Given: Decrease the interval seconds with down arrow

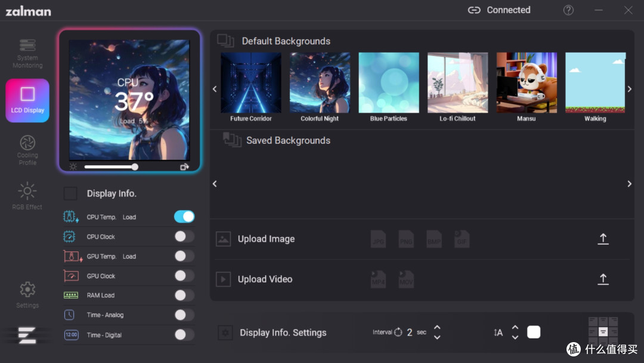Looking at the screenshot, I should click(x=438, y=337).
